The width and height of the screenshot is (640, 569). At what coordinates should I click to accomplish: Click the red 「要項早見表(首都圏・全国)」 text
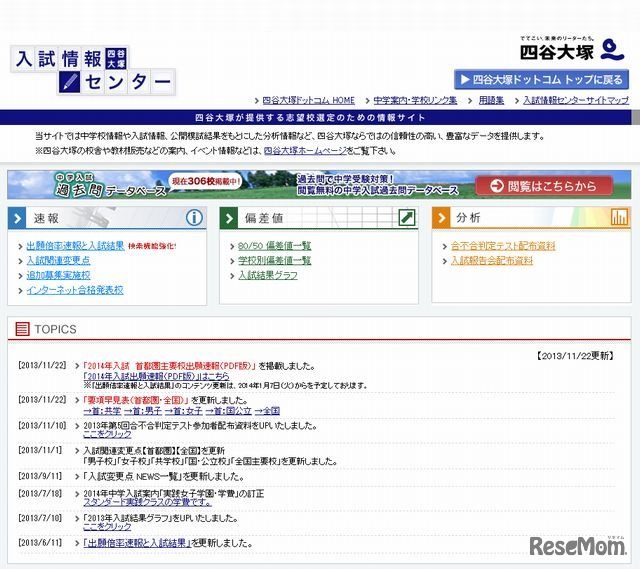coord(136,400)
